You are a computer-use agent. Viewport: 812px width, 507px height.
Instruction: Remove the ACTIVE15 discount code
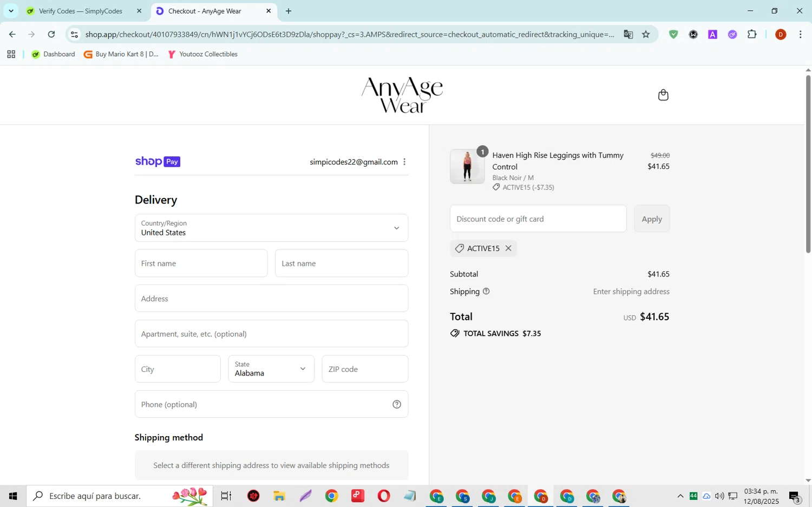pyautogui.click(x=508, y=248)
